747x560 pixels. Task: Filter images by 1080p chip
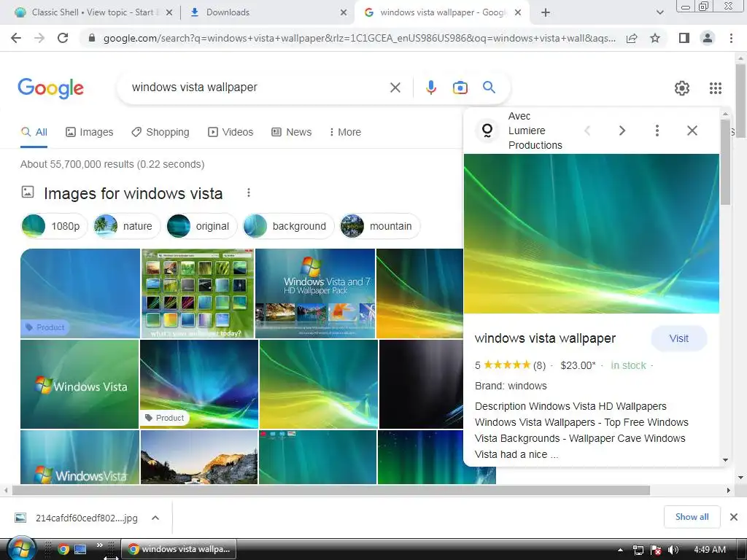coord(54,226)
